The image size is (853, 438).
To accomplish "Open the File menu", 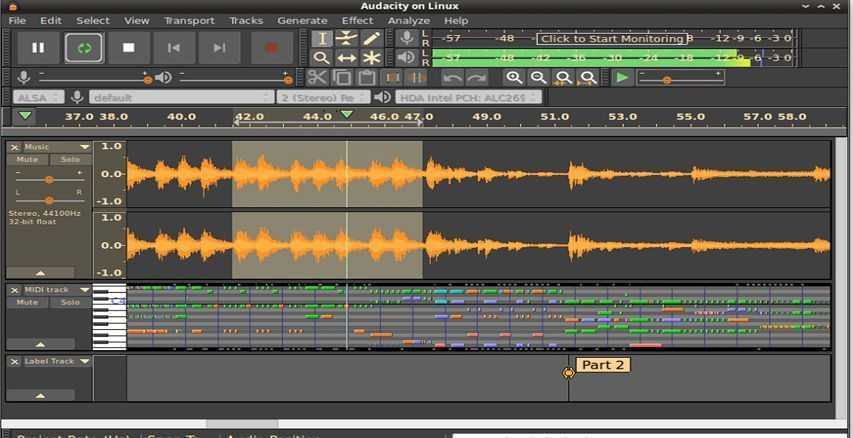I will click(x=17, y=21).
